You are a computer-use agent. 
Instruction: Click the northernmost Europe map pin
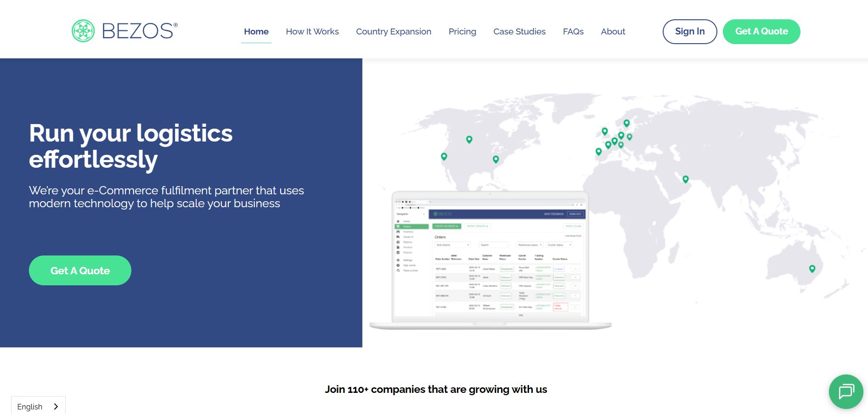click(626, 123)
